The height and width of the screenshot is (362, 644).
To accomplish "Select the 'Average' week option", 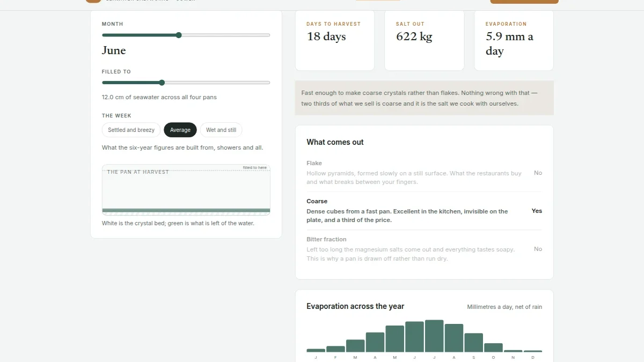I will pyautogui.click(x=180, y=130).
